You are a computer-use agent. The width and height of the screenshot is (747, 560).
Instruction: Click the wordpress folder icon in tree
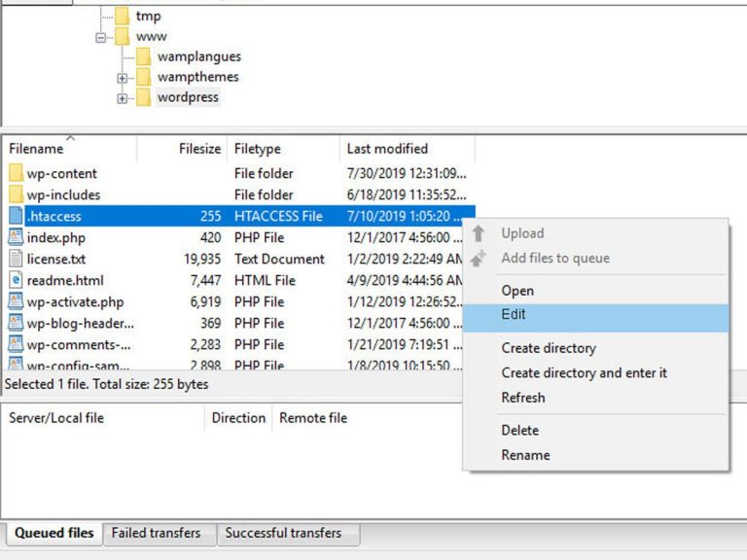pos(143,97)
